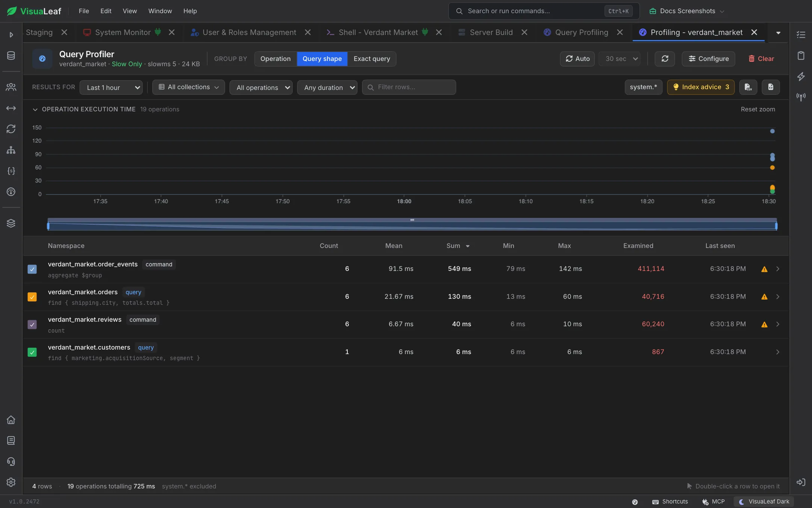Click the Configure button
Viewport: 812px width, 508px height.
point(708,59)
